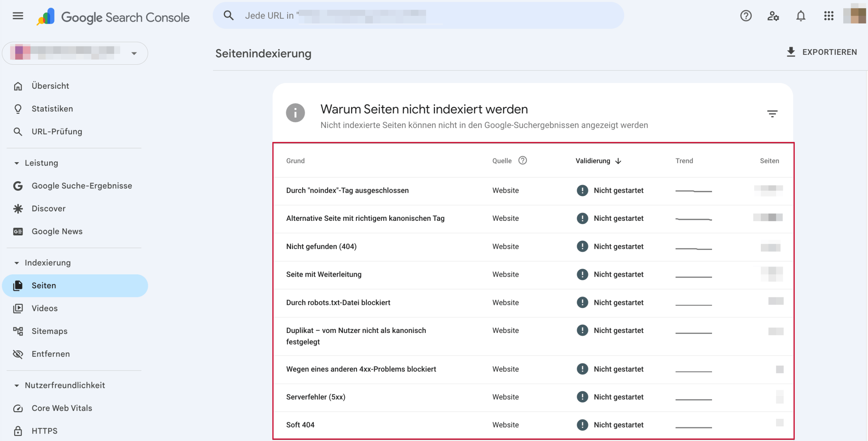Click the user and permissions settings icon
Screen dimensions: 868x441
773,16
